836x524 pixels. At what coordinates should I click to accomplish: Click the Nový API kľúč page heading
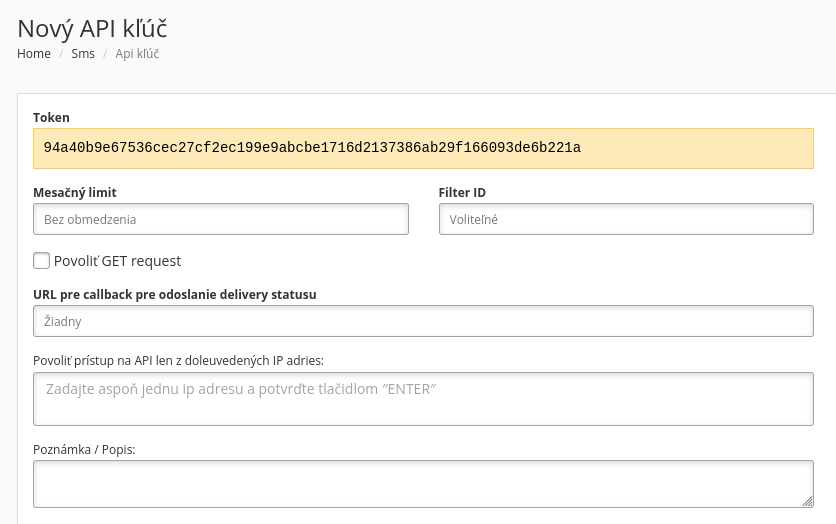coord(92,25)
